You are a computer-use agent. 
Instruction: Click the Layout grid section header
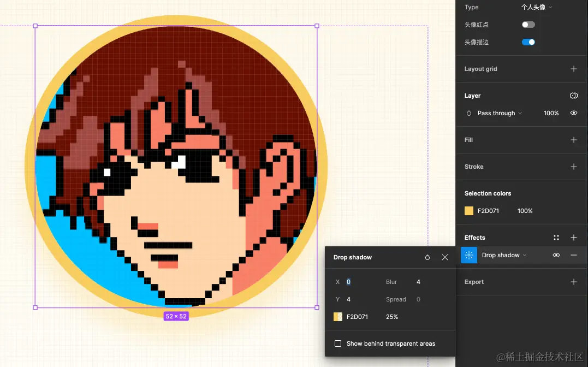(481, 69)
